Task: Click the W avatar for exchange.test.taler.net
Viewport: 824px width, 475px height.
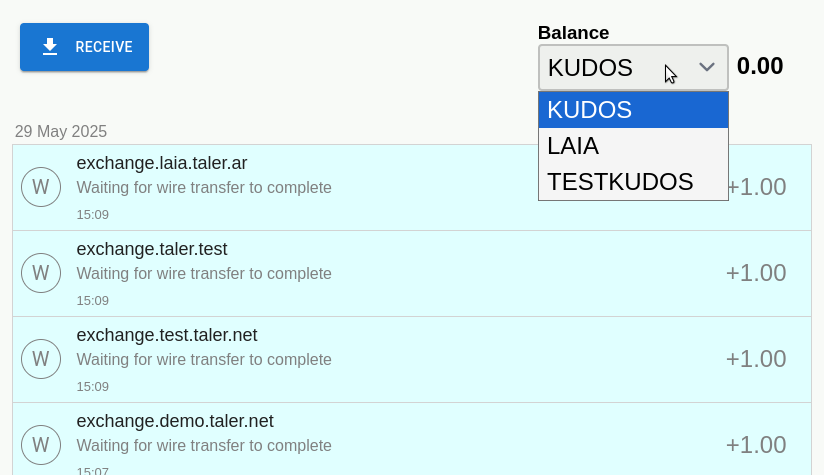Action: pyautogui.click(x=41, y=359)
